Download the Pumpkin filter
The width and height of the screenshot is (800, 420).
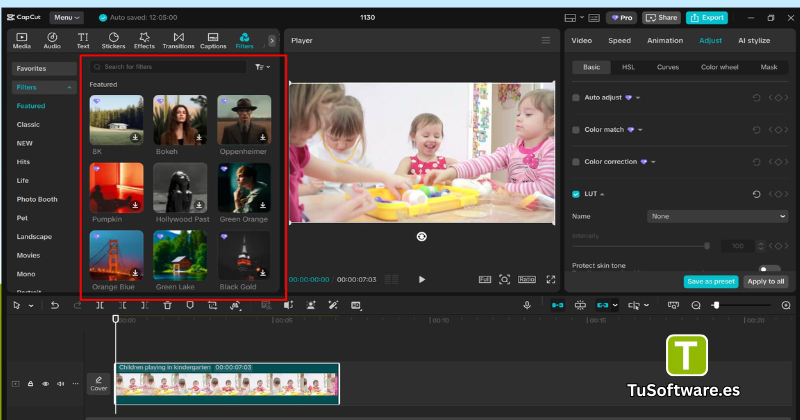click(x=135, y=205)
